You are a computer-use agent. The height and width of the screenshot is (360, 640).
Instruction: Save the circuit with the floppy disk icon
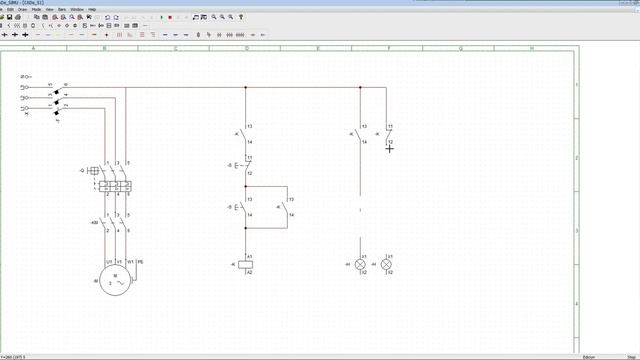[x=9, y=17]
